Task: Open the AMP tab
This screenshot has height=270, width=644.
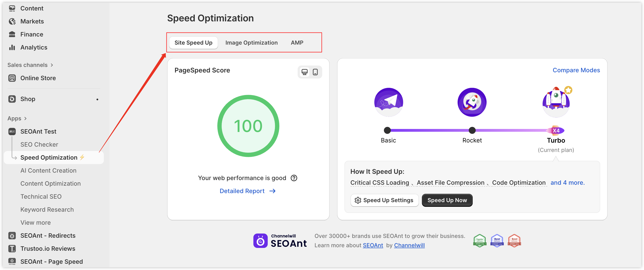Action: coord(297,43)
